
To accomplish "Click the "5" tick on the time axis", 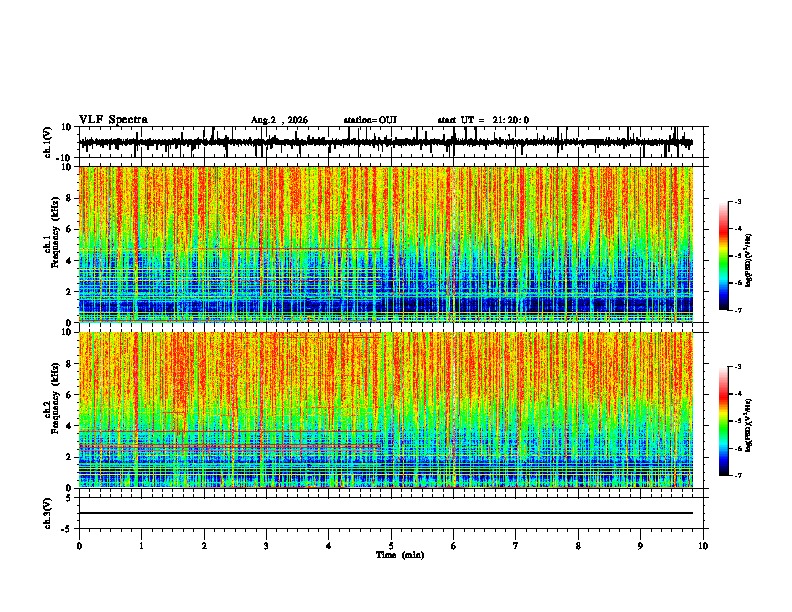I will [391, 546].
